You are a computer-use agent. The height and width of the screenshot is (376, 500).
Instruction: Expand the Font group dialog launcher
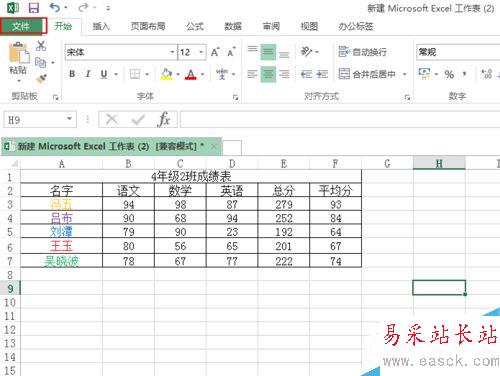235,97
